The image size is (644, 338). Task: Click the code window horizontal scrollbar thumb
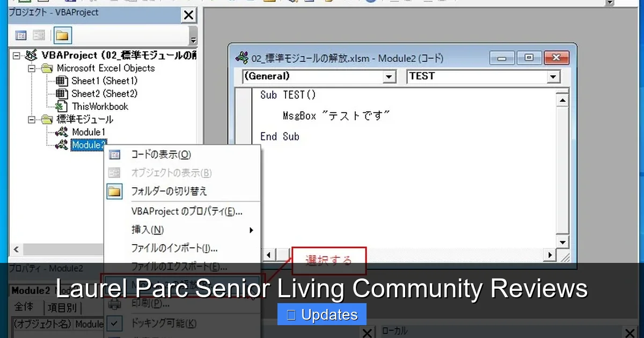coord(283,255)
